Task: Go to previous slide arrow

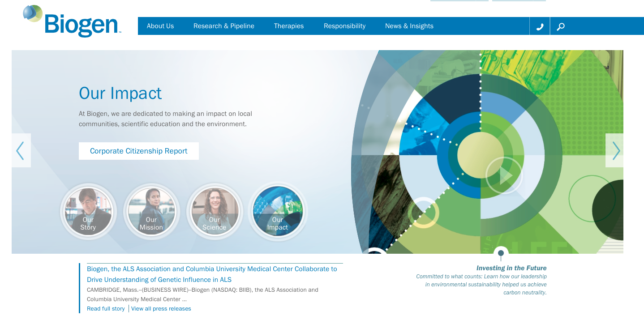Action: click(x=21, y=150)
